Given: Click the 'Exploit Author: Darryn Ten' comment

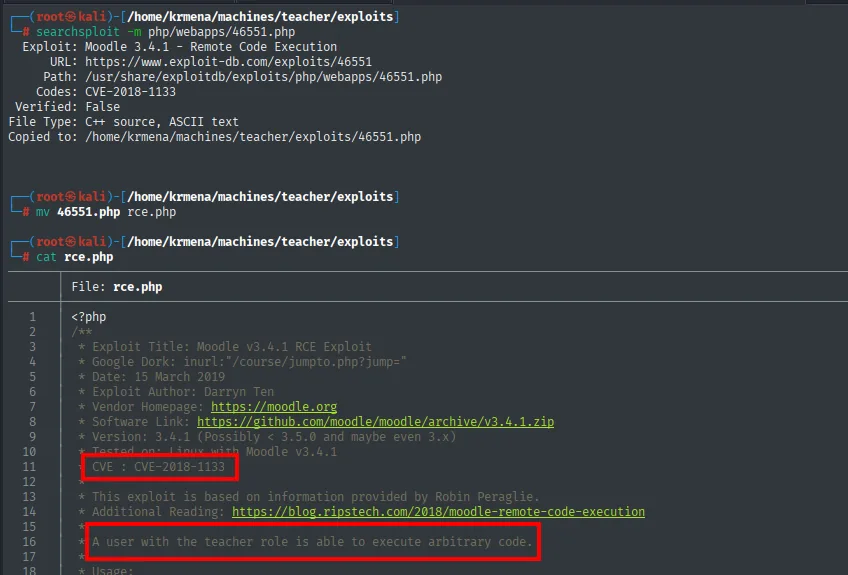Looking at the screenshot, I should 183,392.
